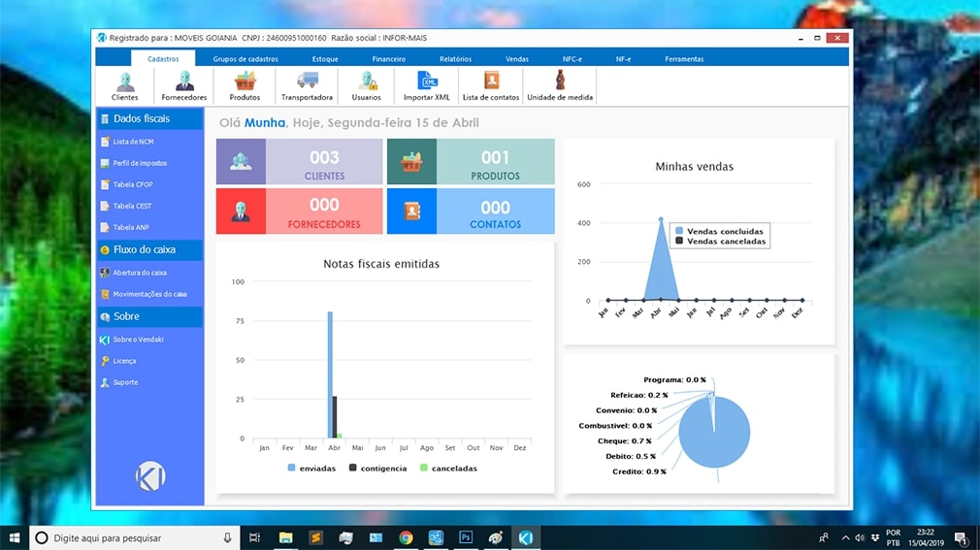Collapse the Fluxo do caixa section
The image size is (980, 550).
coord(149,249)
